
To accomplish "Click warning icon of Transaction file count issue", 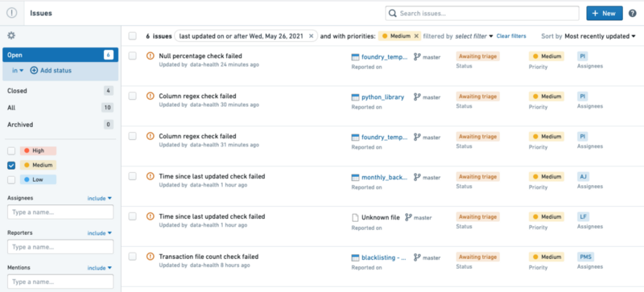I will click(x=151, y=257).
